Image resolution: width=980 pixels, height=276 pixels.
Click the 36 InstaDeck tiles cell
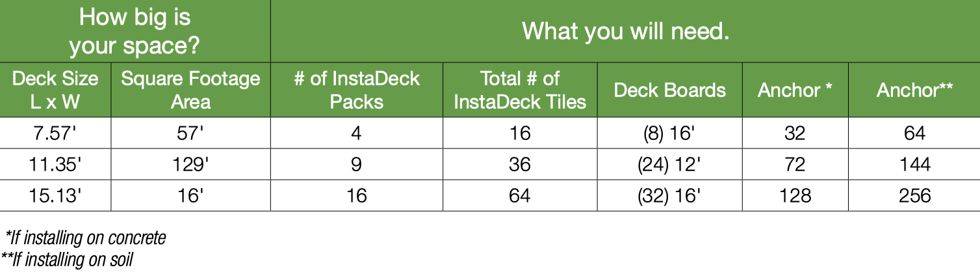point(520,164)
